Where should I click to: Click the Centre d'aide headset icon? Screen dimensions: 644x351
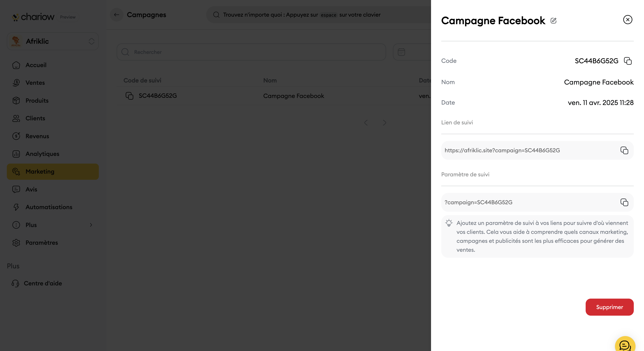point(15,283)
